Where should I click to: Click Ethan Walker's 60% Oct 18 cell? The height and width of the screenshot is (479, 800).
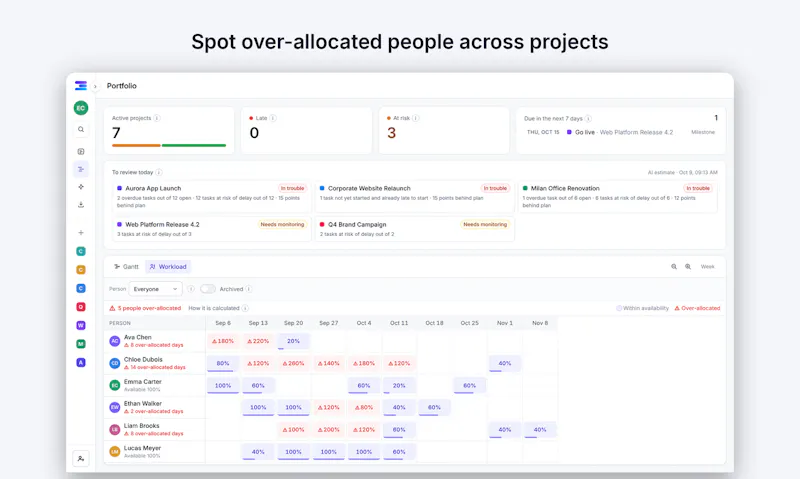434,407
